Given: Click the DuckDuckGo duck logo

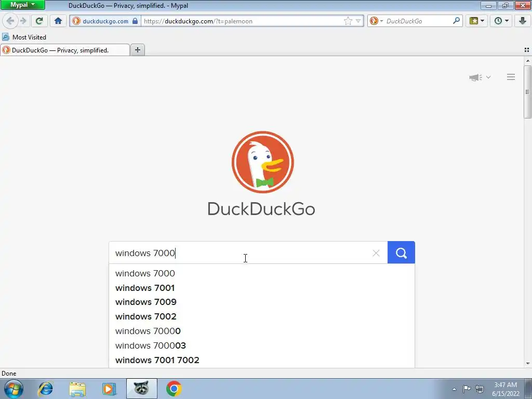Looking at the screenshot, I should coord(262,162).
